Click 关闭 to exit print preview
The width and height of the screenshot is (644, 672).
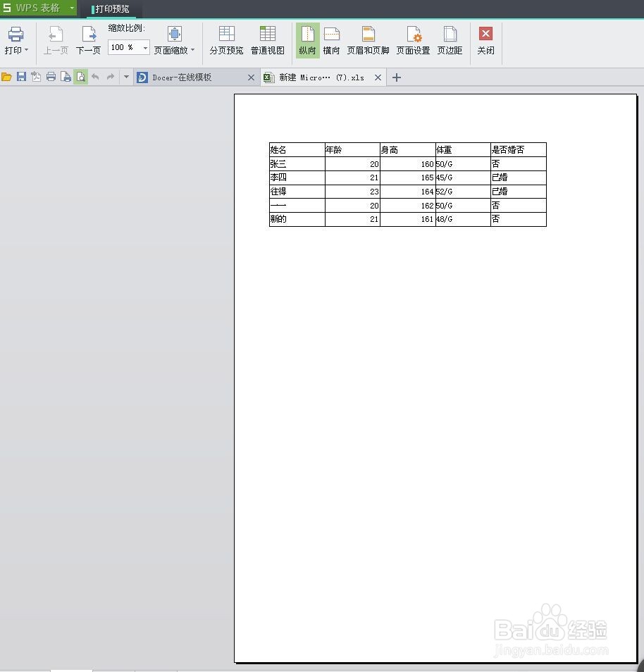(485, 41)
